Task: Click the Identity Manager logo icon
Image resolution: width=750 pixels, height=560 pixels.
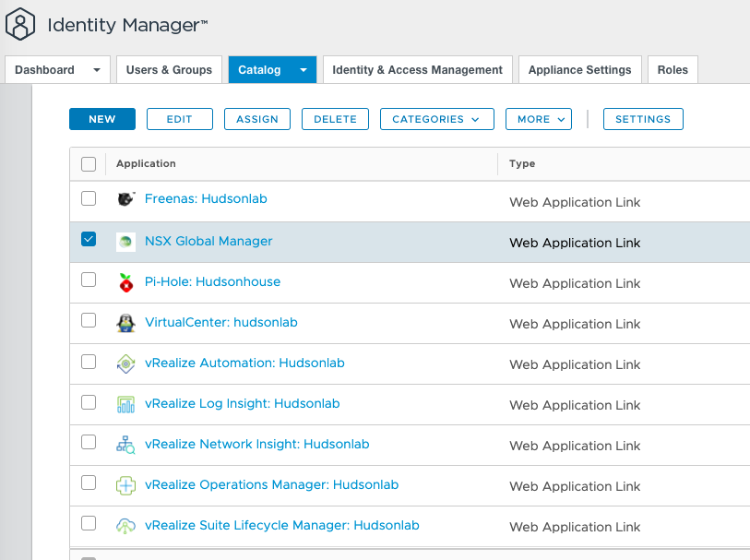Action: (x=20, y=24)
